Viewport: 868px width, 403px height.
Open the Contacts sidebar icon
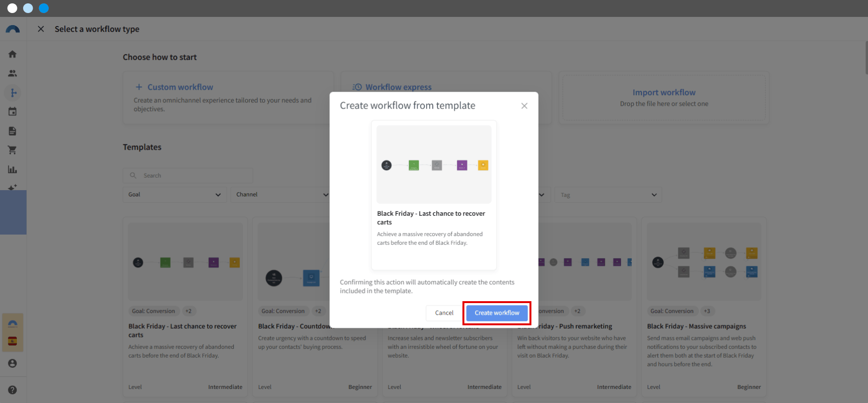pos(13,73)
